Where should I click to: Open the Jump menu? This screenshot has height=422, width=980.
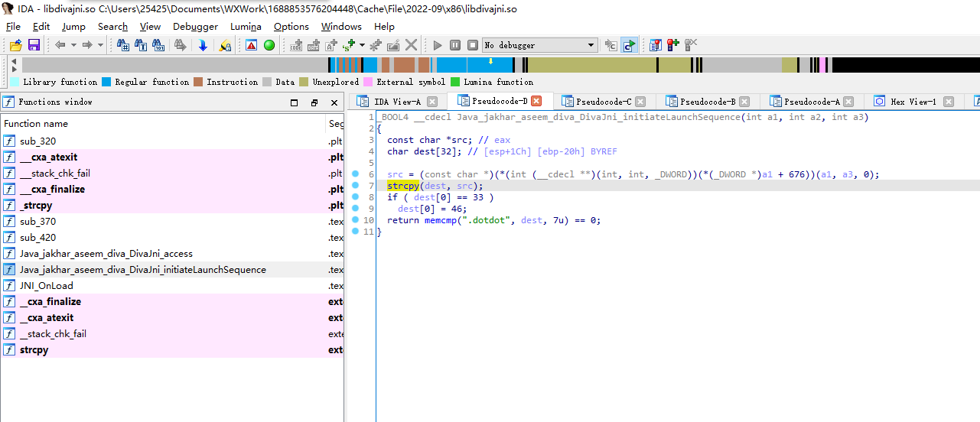tap(73, 26)
